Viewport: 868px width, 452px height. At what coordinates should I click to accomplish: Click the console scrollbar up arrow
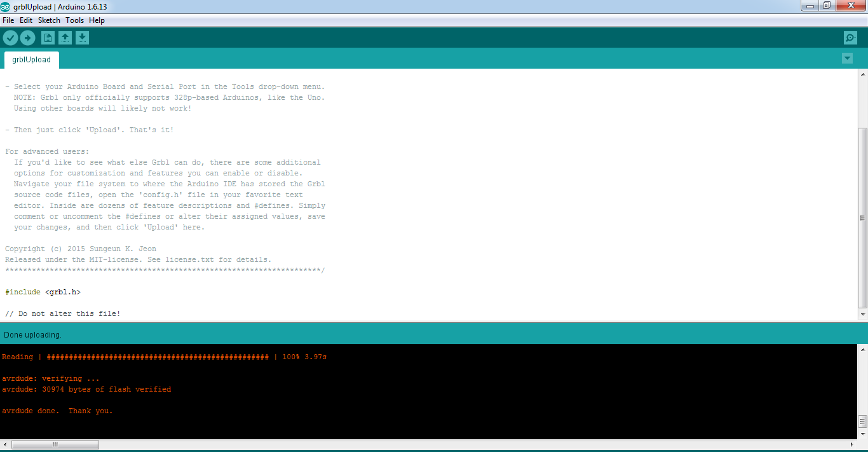(862, 349)
